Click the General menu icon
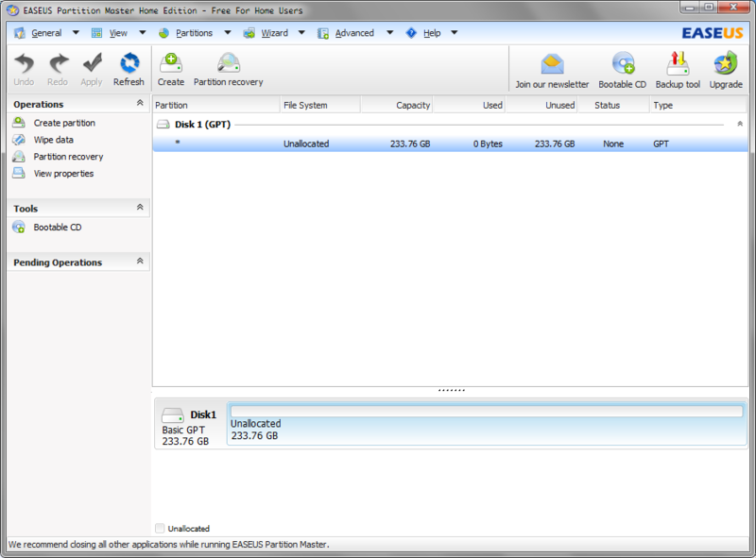This screenshot has height=558, width=756. 19,33
